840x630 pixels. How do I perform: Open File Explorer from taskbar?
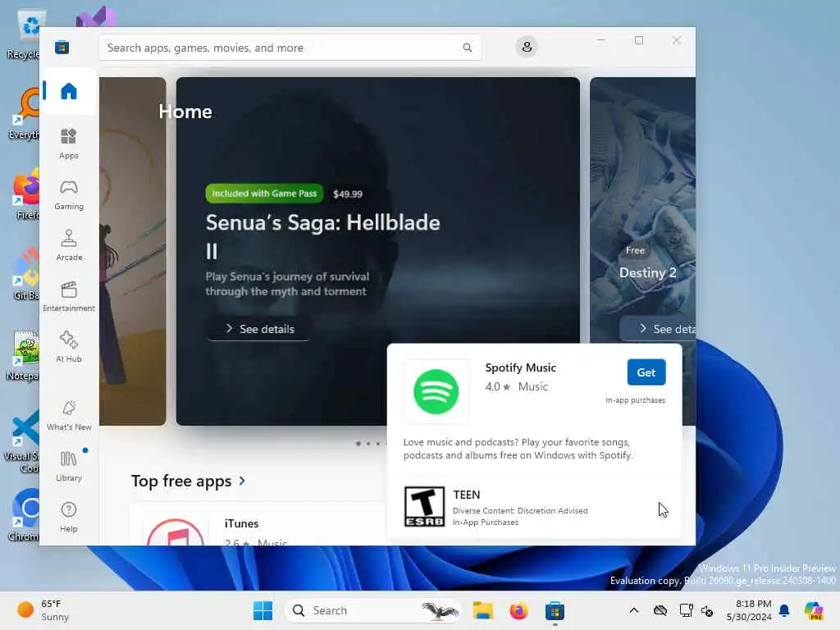(x=482, y=610)
